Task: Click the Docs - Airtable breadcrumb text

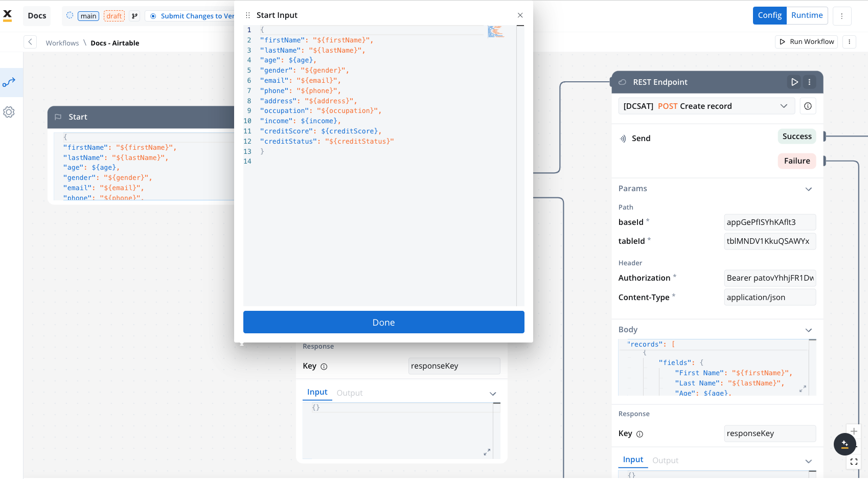Action: [115, 43]
